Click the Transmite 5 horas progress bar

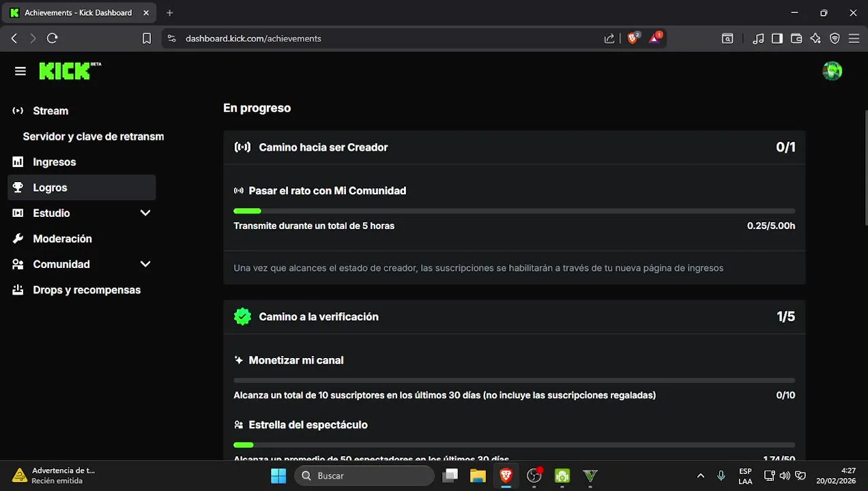click(514, 211)
